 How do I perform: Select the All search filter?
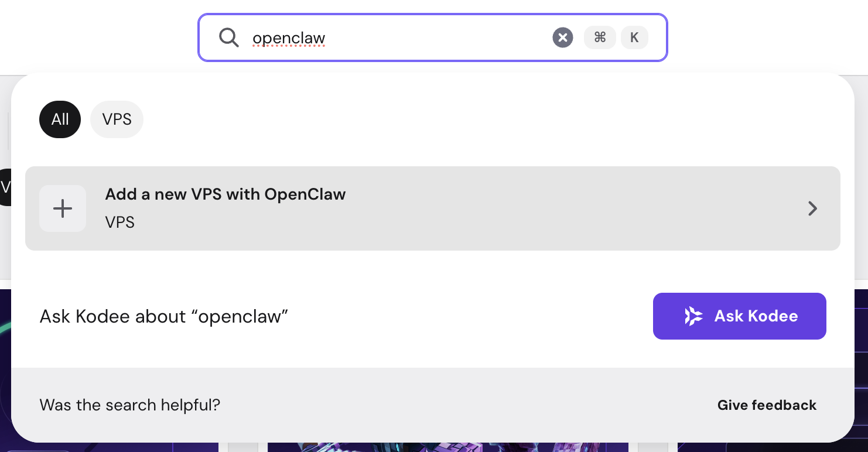60,119
